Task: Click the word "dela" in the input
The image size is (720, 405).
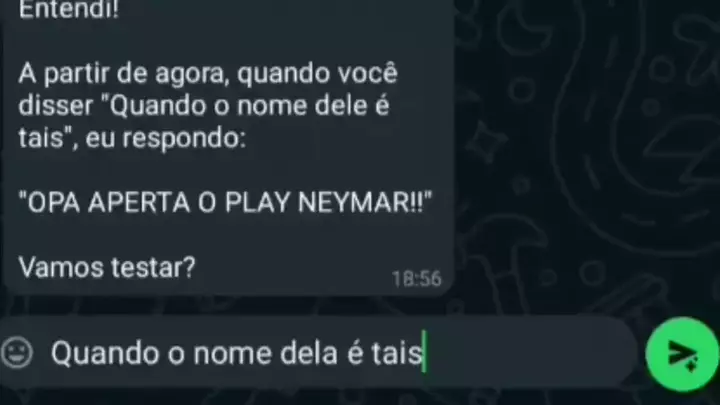Action: point(309,353)
